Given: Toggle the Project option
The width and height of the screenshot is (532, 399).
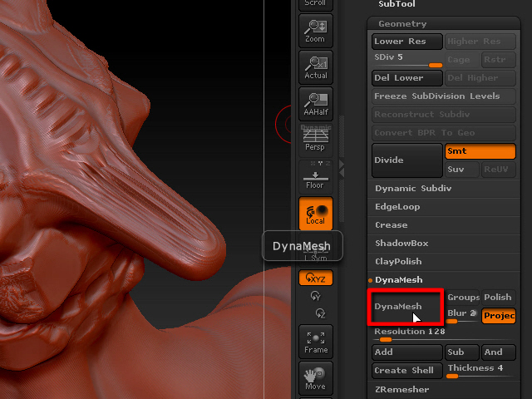Looking at the screenshot, I should [x=499, y=316].
